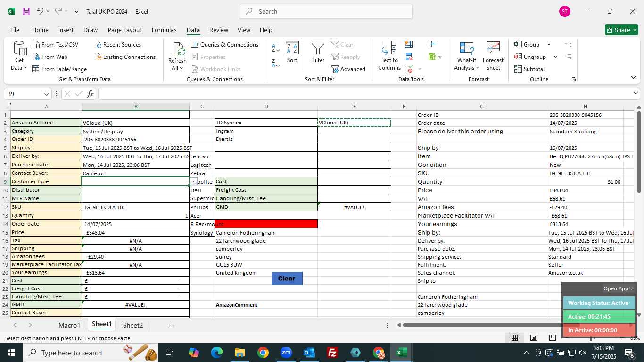Open the Get Data menu
Image resolution: width=644 pixels, height=362 pixels.
19,56
